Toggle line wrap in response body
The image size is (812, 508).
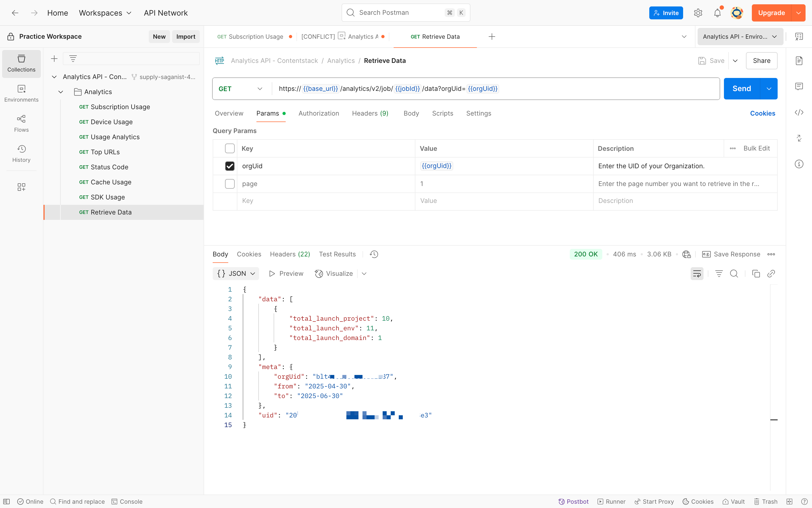[697, 274]
